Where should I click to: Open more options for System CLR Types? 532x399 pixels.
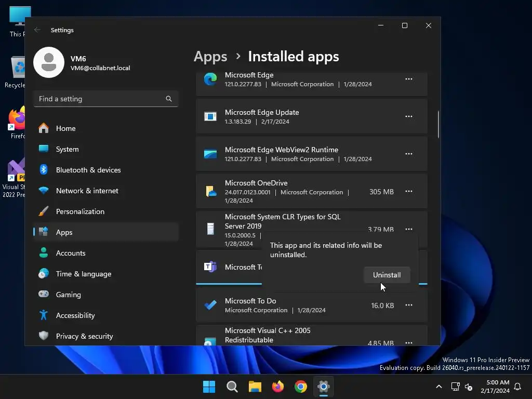pos(409,229)
